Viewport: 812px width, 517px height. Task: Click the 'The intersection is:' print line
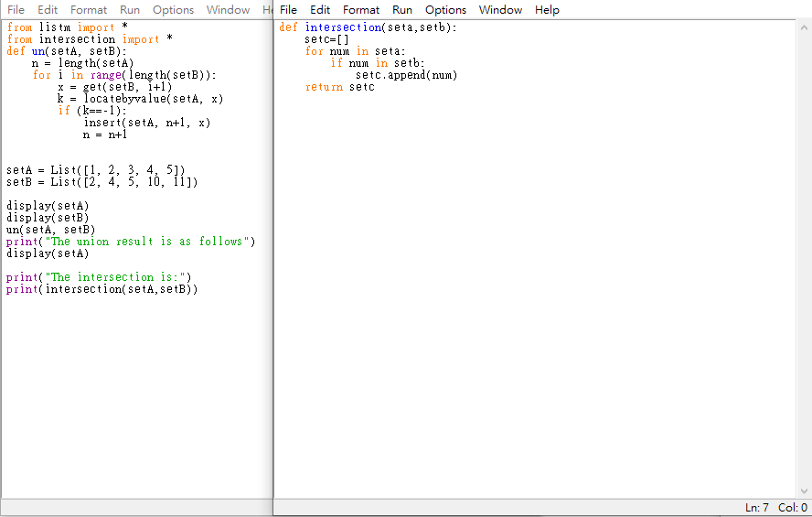[x=99, y=277]
